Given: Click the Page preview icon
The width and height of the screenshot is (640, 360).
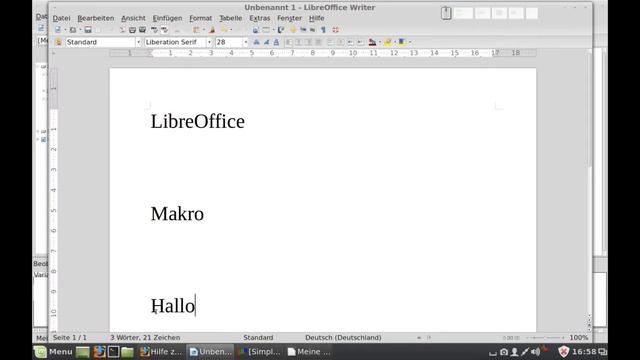Looking at the screenshot, I should [x=142, y=30].
